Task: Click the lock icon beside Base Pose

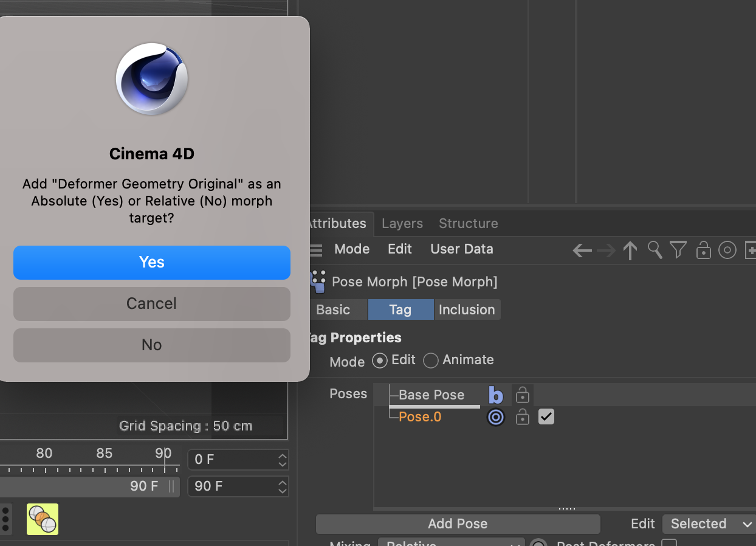Action: point(522,396)
